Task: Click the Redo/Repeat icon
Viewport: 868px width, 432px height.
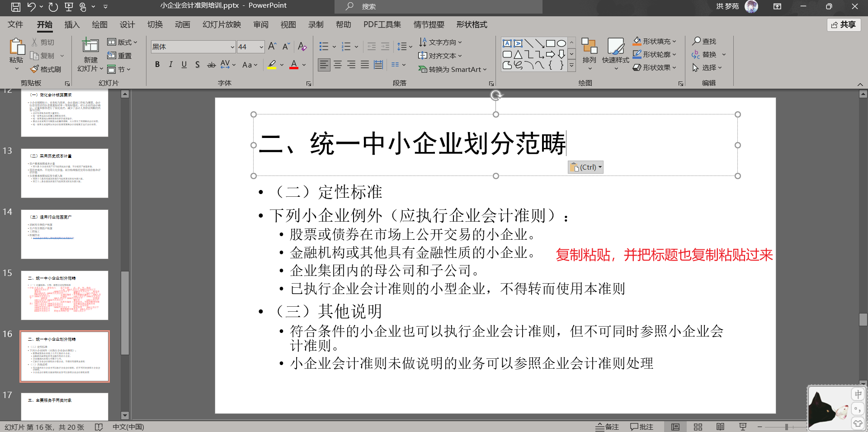Action: click(53, 7)
